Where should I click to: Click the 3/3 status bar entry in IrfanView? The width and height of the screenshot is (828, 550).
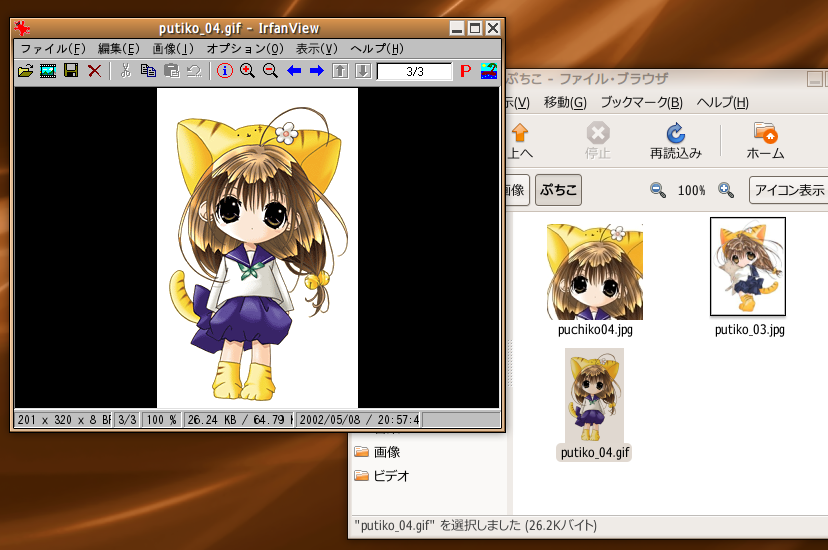coord(127,420)
